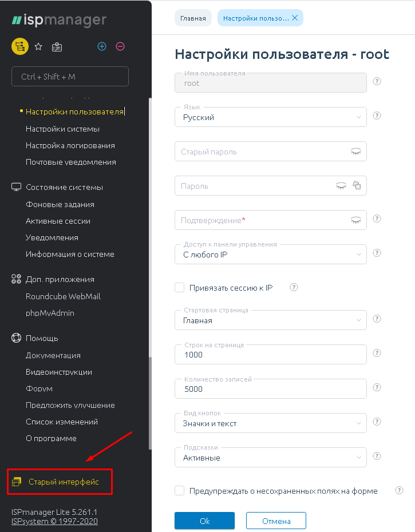Expand all menu sections with plus icon
Image resolution: width=415 pixels, height=532 pixels.
(x=102, y=46)
